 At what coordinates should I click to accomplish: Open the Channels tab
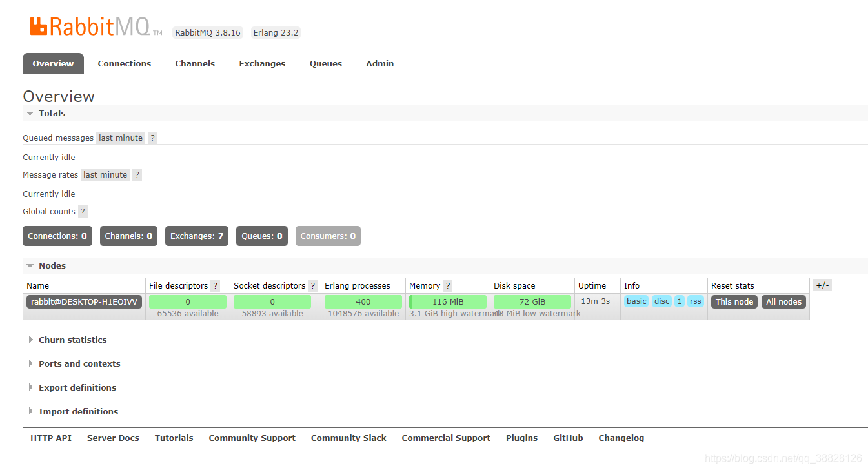(x=195, y=63)
